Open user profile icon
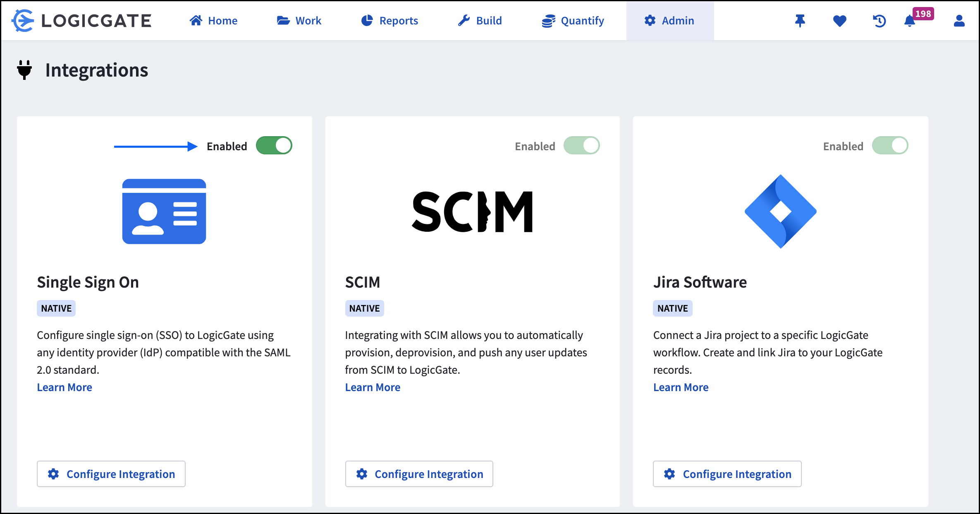Screen dimensions: 980x514 [x=959, y=21]
